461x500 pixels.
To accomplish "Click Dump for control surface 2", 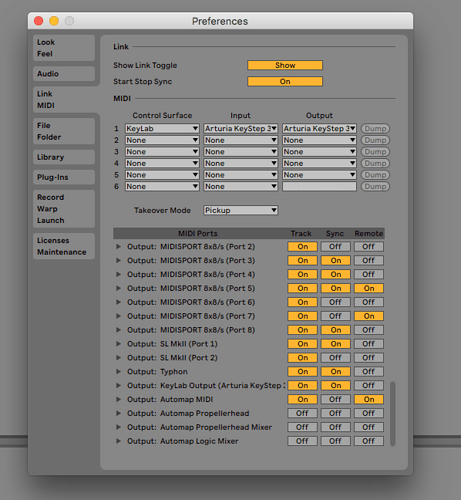I will pos(375,140).
